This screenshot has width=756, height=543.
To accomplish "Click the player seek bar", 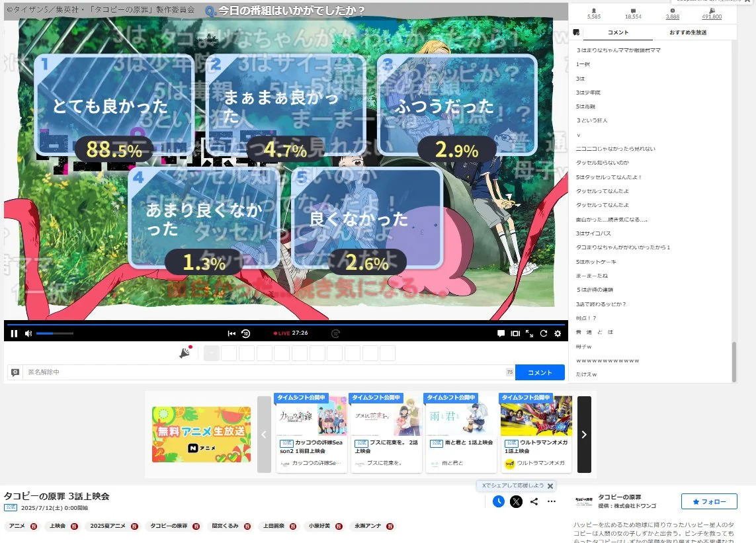I will [x=286, y=325].
